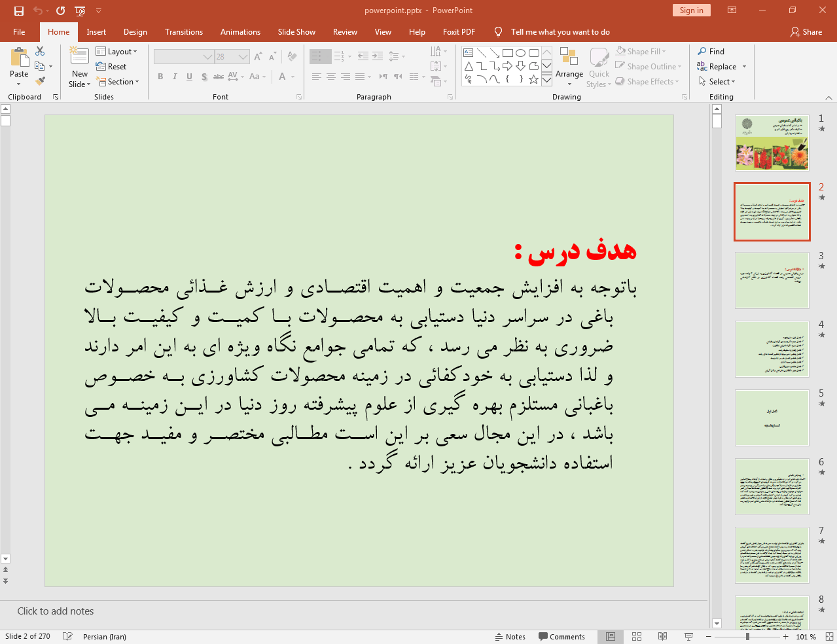Toggle the Notes pane button
837x644 pixels.
(510, 636)
